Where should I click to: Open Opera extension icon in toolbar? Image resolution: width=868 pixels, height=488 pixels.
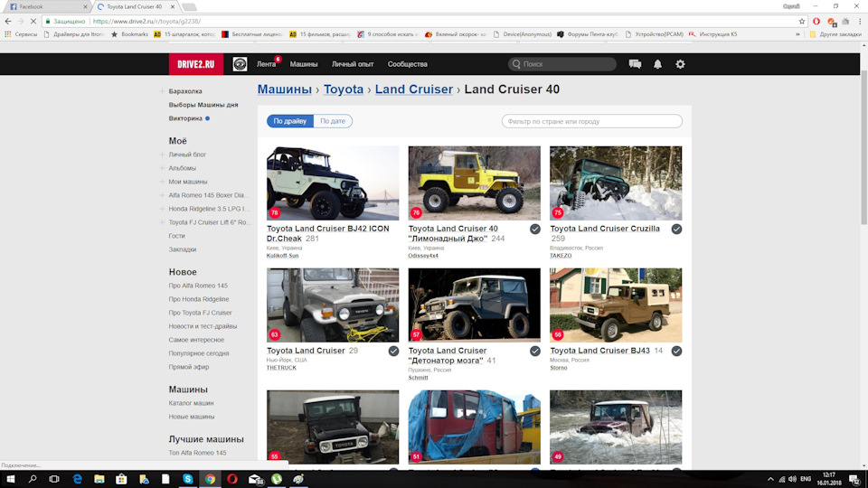click(816, 21)
